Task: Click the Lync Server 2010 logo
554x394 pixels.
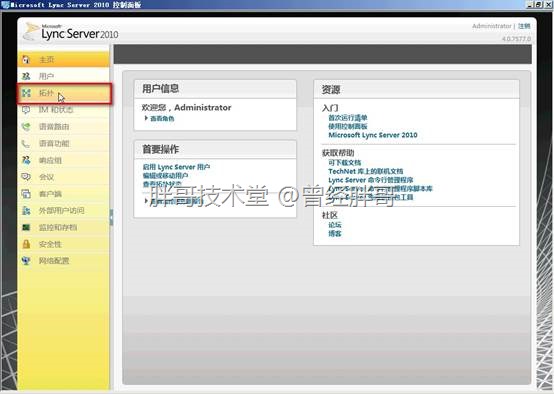Action: pyautogui.click(x=71, y=32)
